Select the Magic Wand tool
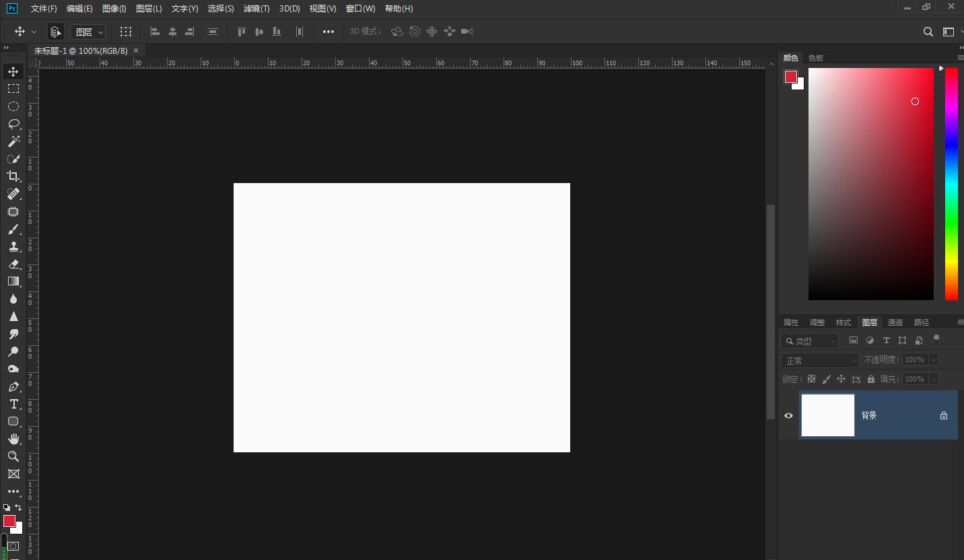 (13, 141)
